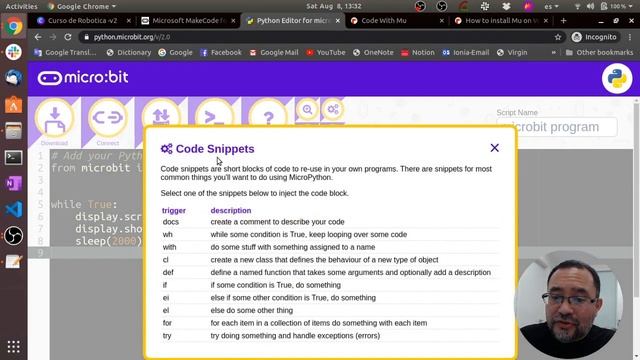Viewport: 640px width, 360px height.
Task: Open the Facebook bookmark
Action: 221,52
